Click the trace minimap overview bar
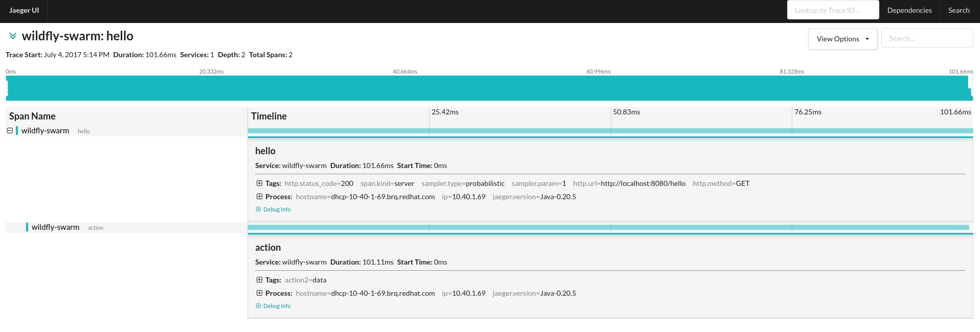The image size is (980, 332). click(x=489, y=88)
